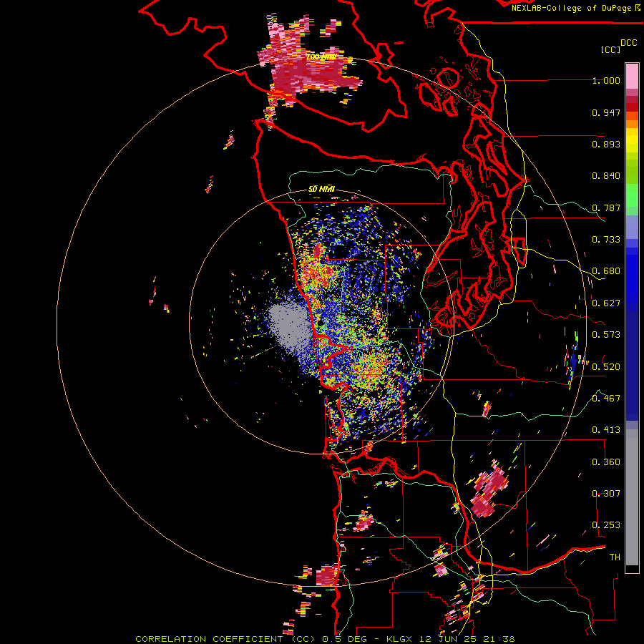Click the CORRELATION COEFFICIENT (CC) caption text
The height and width of the screenshot is (644, 644).
click(x=225, y=639)
